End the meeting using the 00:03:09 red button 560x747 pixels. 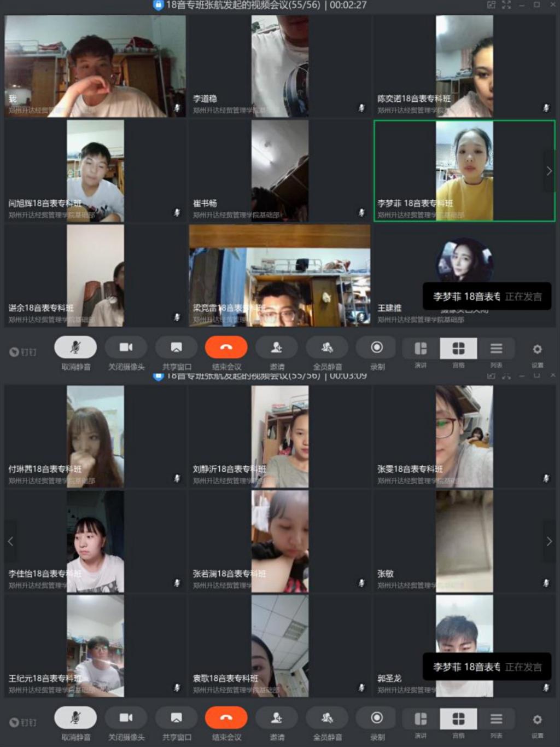coord(226,717)
